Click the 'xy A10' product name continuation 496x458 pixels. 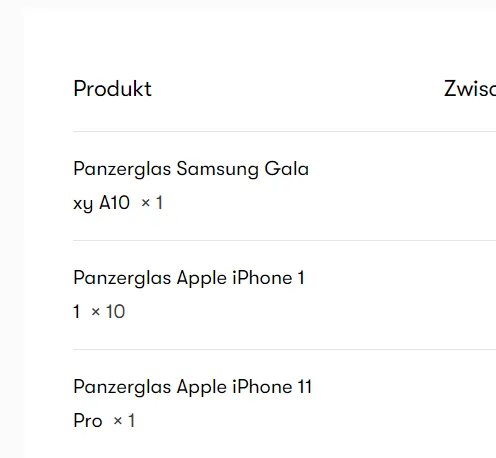point(101,203)
